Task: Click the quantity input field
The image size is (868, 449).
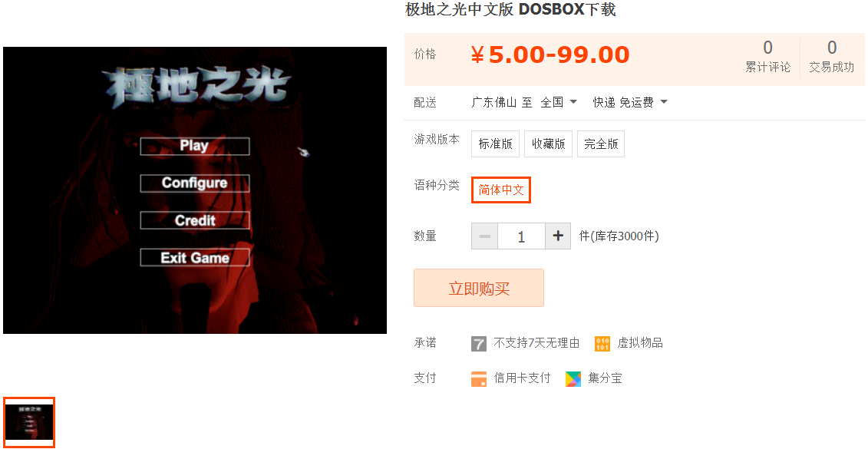Action: [521, 236]
